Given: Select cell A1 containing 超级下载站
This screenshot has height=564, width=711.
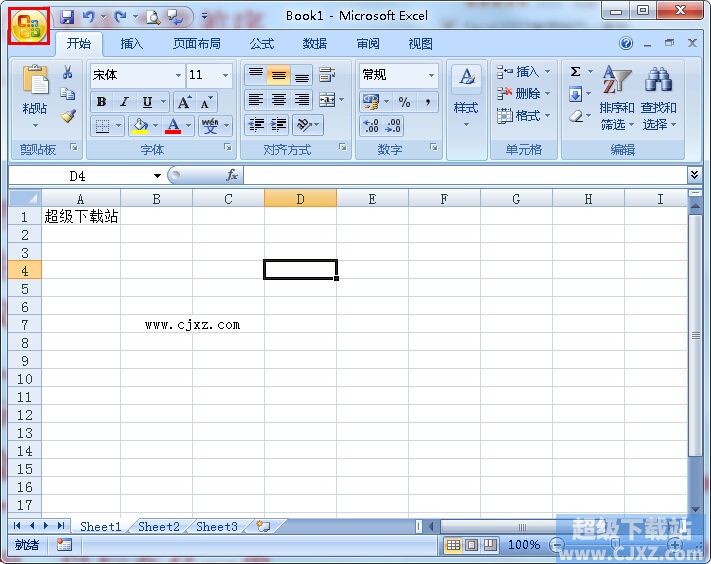Looking at the screenshot, I should (x=81, y=216).
